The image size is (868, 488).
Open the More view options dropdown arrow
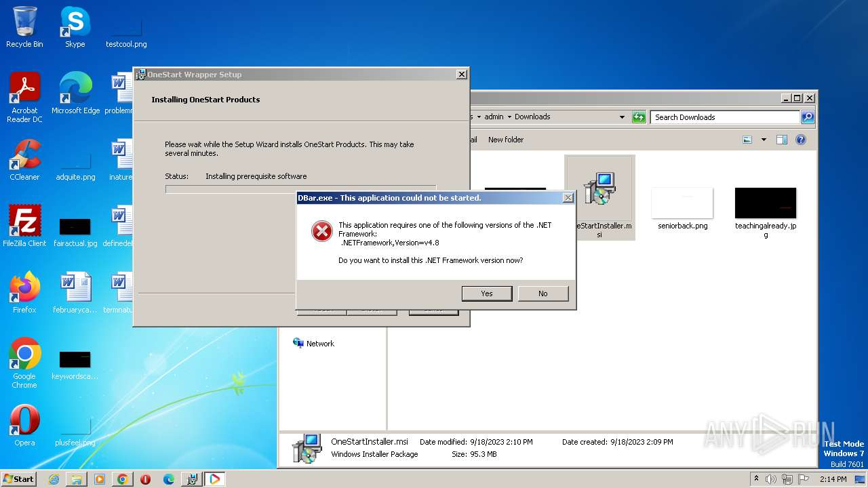click(764, 140)
